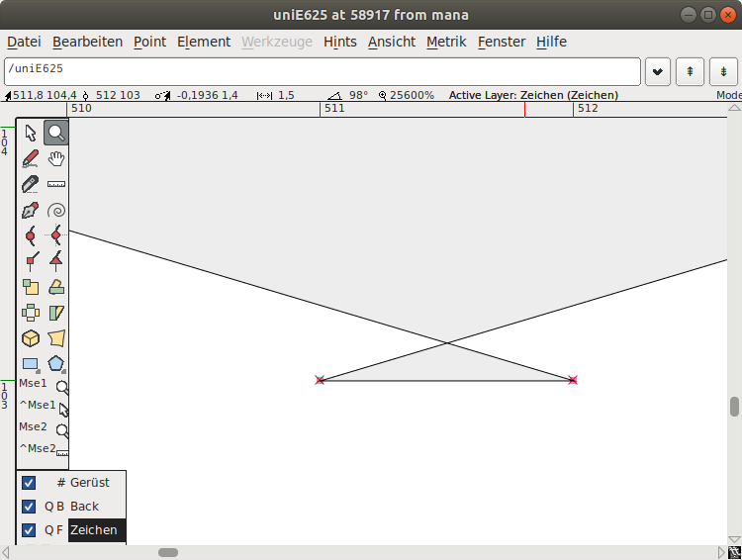The image size is (742, 560).
Task: Activate the hand scroll tool
Action: (56, 158)
